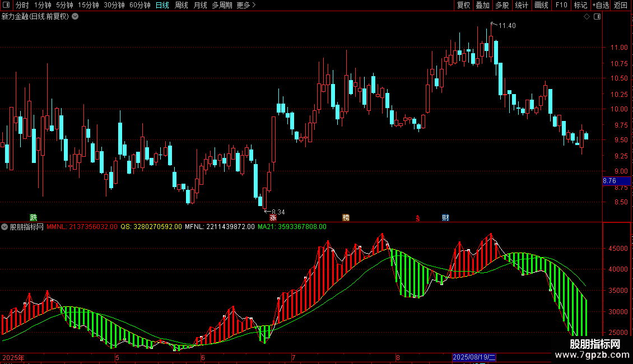Click the diamond marker icon above the chart
The height and width of the screenshot is (364, 633).
(587, 17)
